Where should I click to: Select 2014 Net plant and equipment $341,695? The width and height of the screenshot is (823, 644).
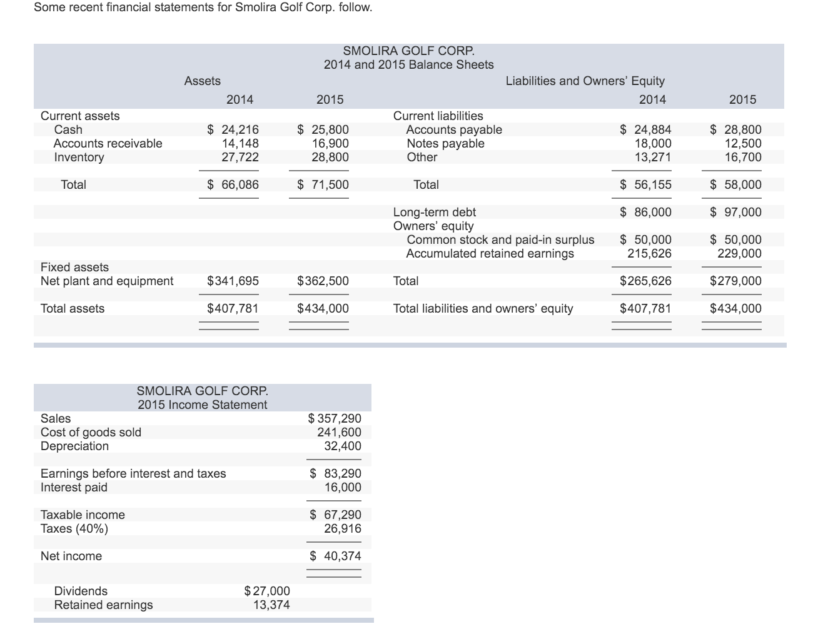pyautogui.click(x=233, y=281)
